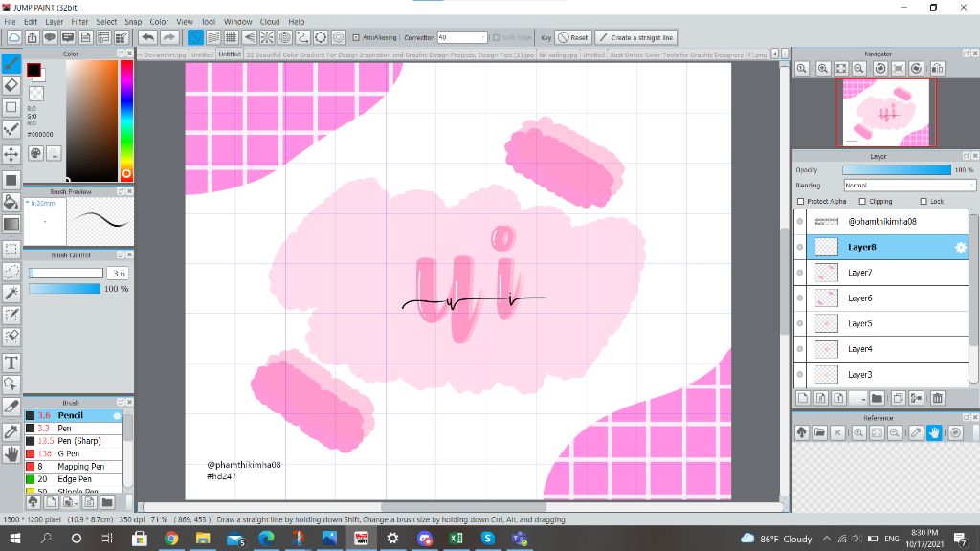Delete layer with trash icon
This screenshot has width=980, height=551.
938,398
